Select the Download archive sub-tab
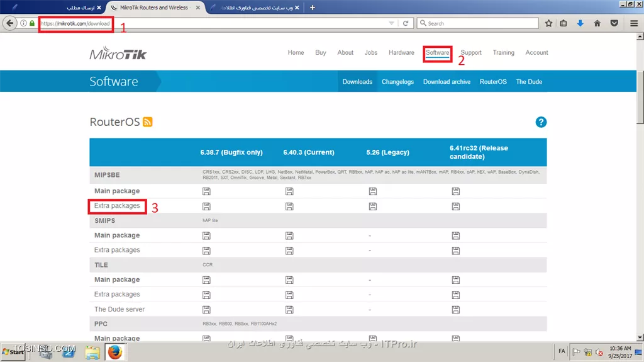 tap(447, 81)
